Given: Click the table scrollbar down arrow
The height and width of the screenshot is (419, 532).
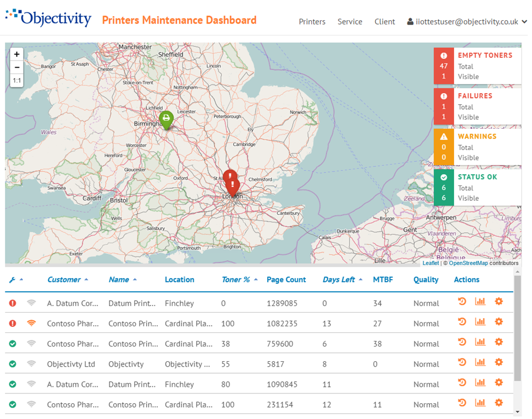Looking at the screenshot, I should click(x=517, y=412).
